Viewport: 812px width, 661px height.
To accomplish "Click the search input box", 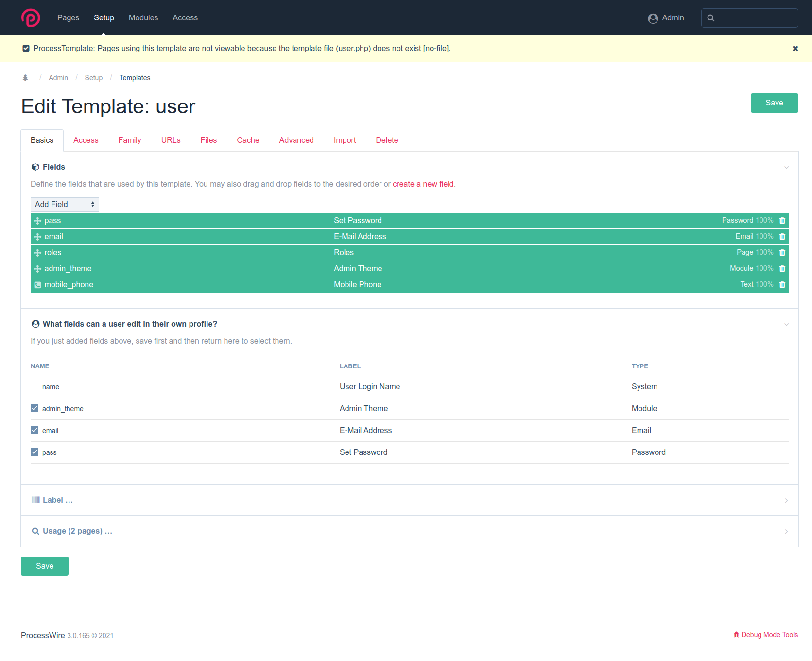I will [756, 18].
